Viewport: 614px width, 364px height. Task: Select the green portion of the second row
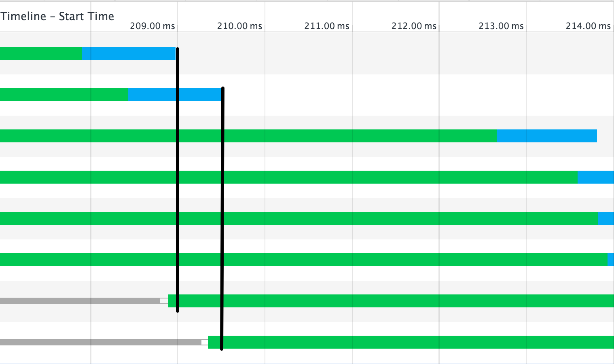[x=64, y=95]
